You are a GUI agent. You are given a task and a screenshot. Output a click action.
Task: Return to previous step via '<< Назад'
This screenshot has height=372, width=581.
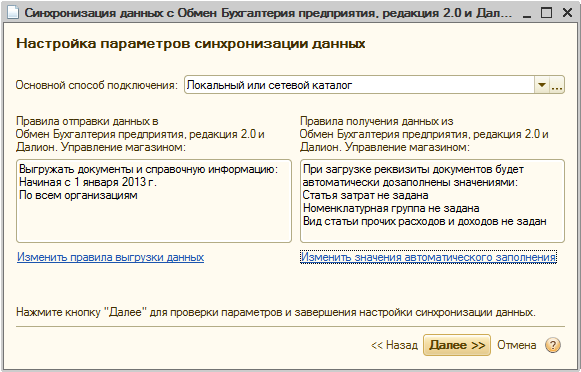pyautogui.click(x=394, y=345)
